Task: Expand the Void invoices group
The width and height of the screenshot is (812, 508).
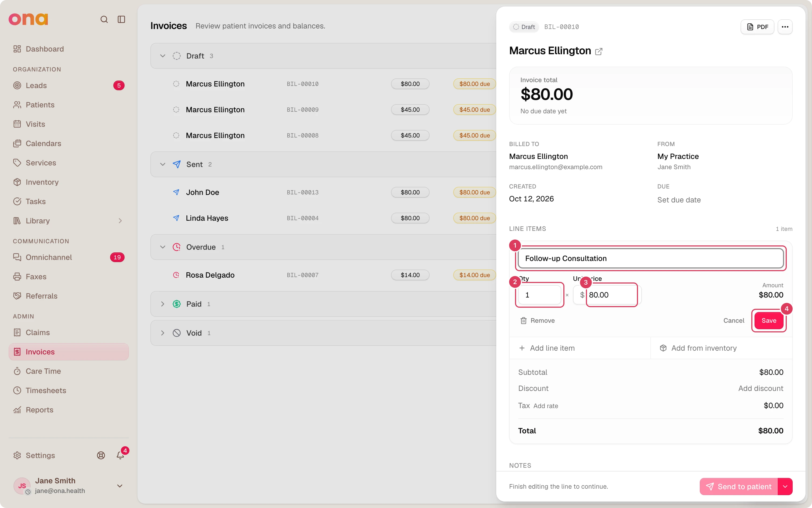Action: (x=163, y=333)
